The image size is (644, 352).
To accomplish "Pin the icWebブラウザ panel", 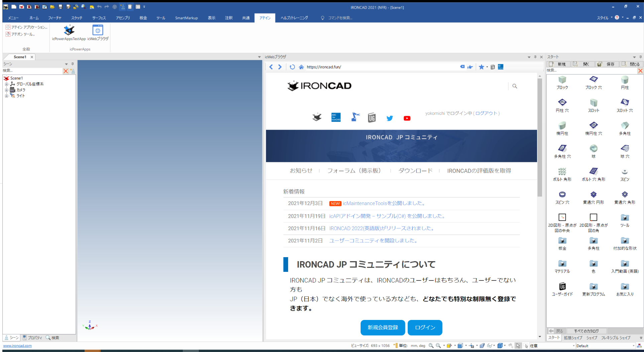I will (535, 57).
